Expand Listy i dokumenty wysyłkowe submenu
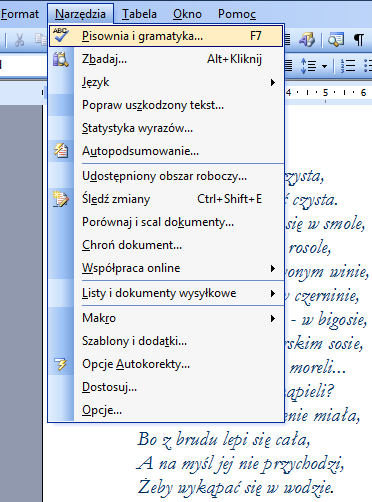Image resolution: width=372 pixels, height=502 pixels. pyautogui.click(x=166, y=293)
